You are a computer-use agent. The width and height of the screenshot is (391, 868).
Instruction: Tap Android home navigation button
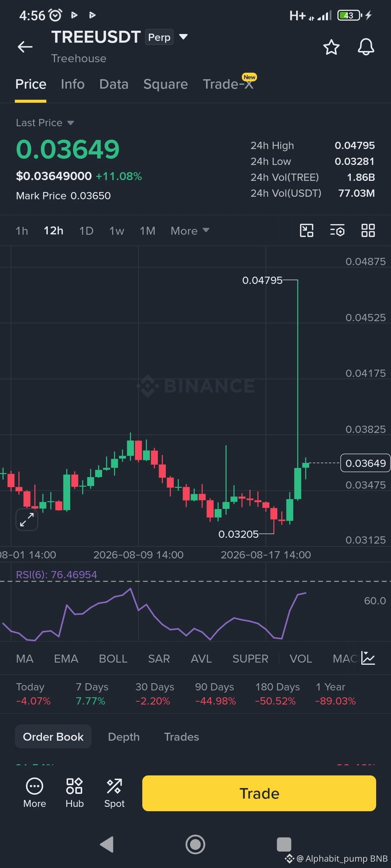pyautogui.click(x=195, y=844)
